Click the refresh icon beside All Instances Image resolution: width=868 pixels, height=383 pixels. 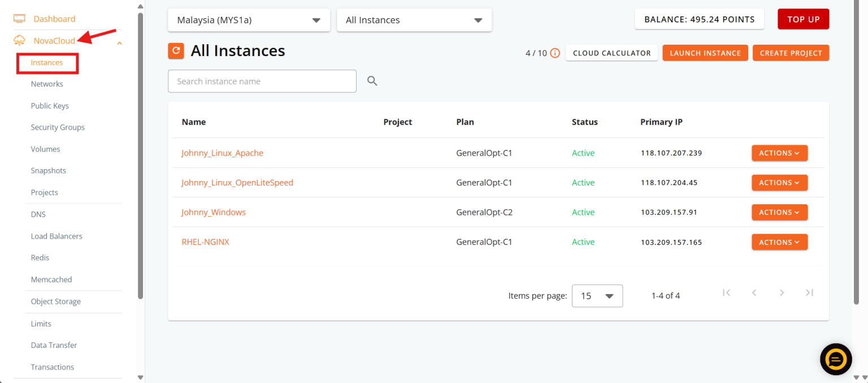[x=176, y=50]
